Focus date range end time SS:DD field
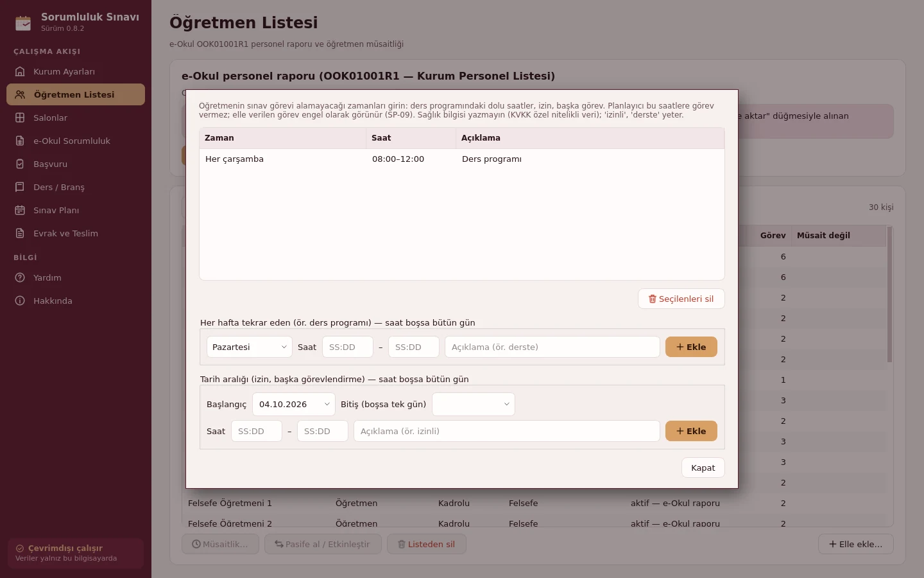 (323, 431)
